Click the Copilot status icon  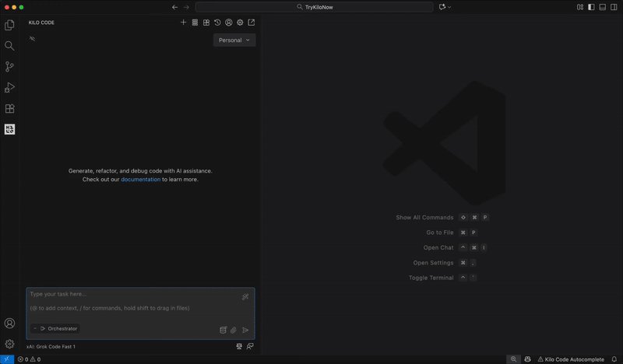527,359
